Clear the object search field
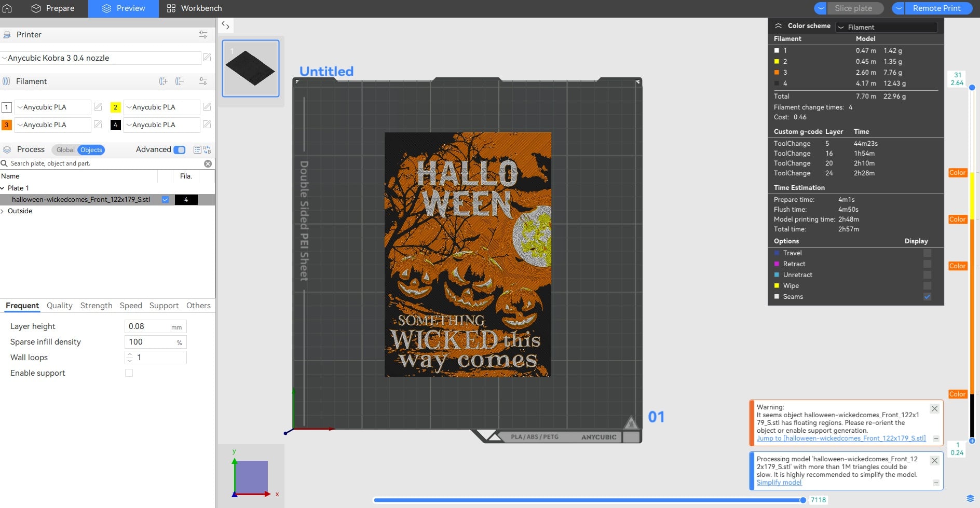980x508 pixels. pyautogui.click(x=208, y=163)
